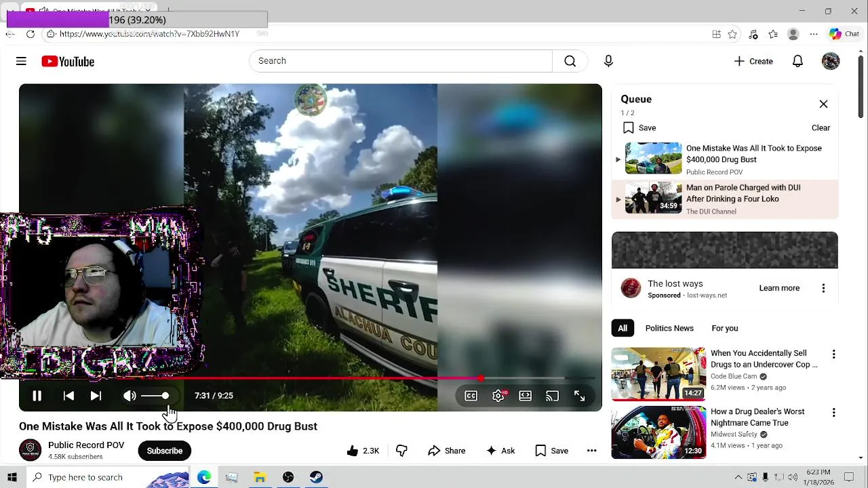Image resolution: width=868 pixels, height=488 pixels.
Task: Open the Public Record POV channel avatar
Action: 30,451
